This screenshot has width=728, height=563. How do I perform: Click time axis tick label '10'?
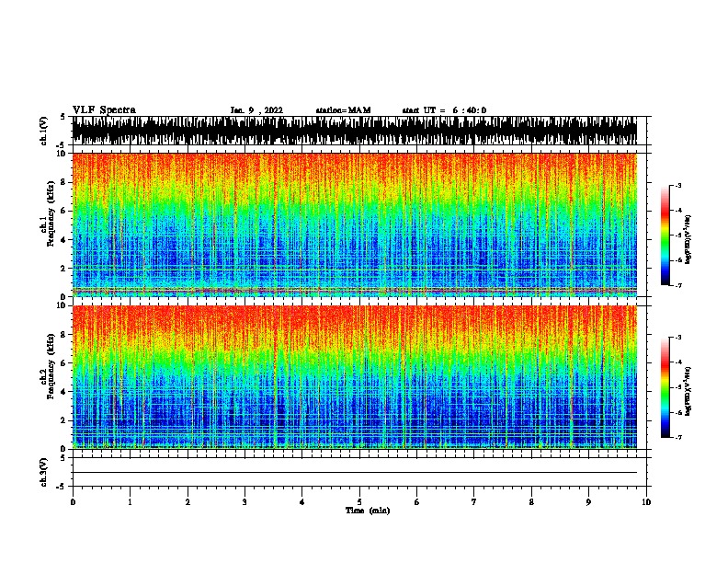click(x=646, y=502)
